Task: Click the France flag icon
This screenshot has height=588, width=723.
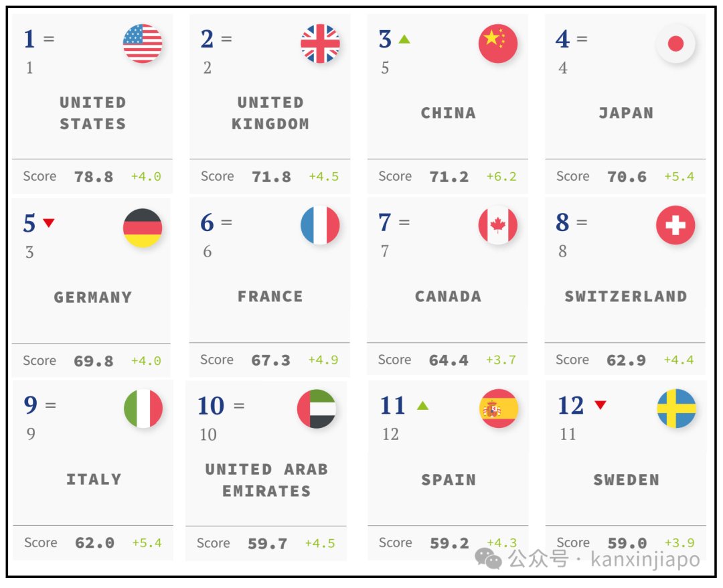Action: tap(320, 225)
